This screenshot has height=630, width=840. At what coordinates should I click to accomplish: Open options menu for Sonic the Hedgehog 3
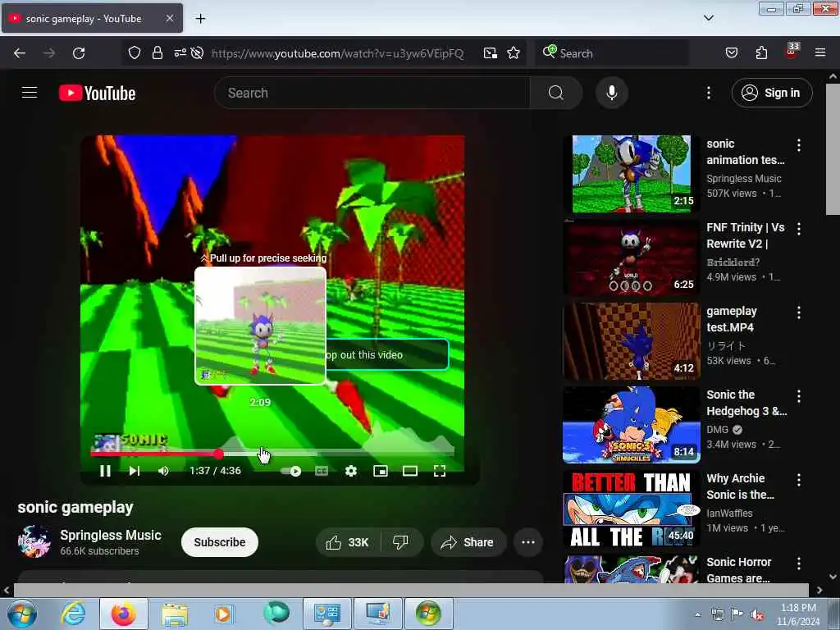(799, 396)
